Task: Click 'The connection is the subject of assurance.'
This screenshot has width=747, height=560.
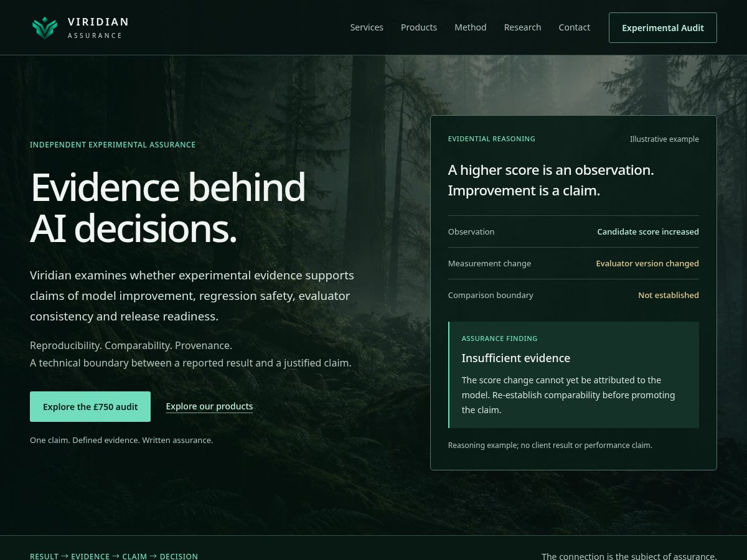Action: (629, 556)
